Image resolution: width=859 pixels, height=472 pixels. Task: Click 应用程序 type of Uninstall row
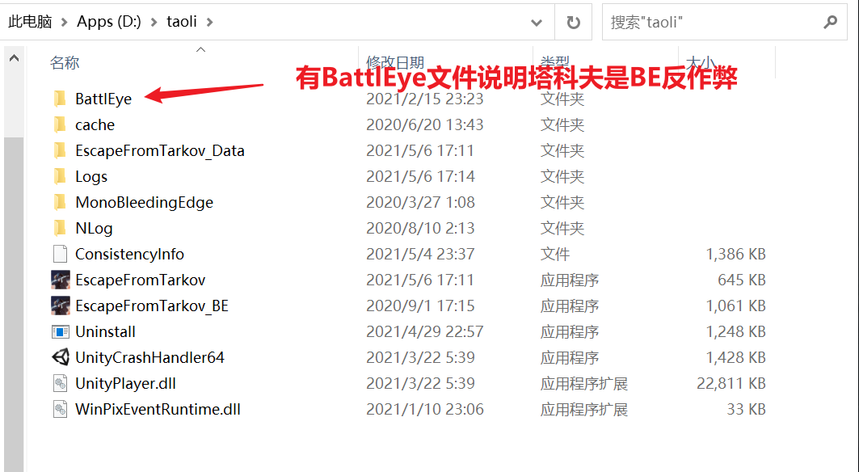point(569,331)
